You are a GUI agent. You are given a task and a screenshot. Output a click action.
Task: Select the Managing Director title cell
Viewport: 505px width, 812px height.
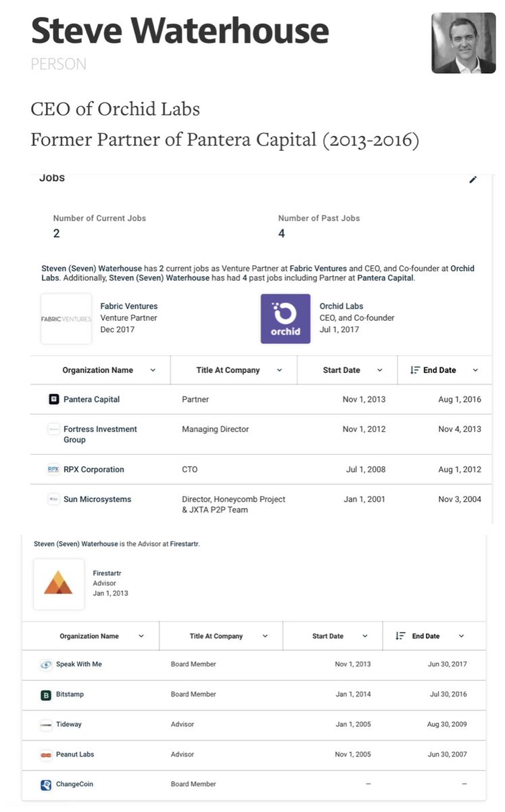[x=216, y=429]
